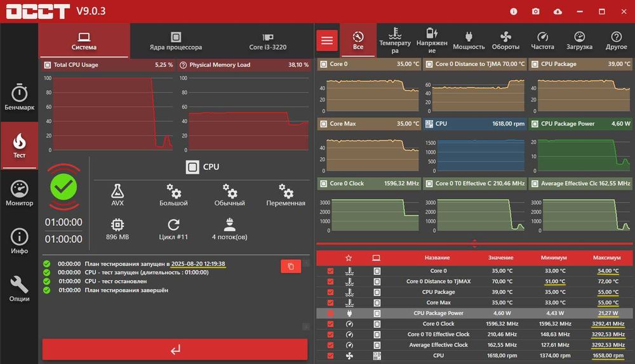Select the AVX instruction set option
The image size is (635, 364).
(x=117, y=195)
